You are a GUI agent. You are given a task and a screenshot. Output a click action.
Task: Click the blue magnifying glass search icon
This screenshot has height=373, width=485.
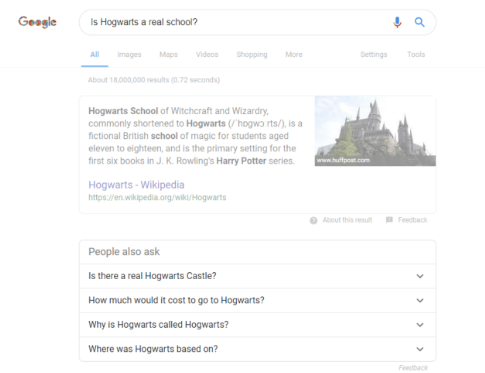pos(419,22)
